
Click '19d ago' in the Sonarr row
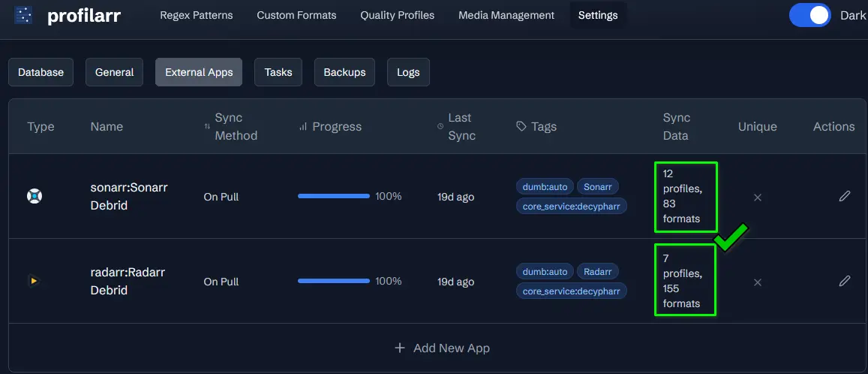click(455, 197)
